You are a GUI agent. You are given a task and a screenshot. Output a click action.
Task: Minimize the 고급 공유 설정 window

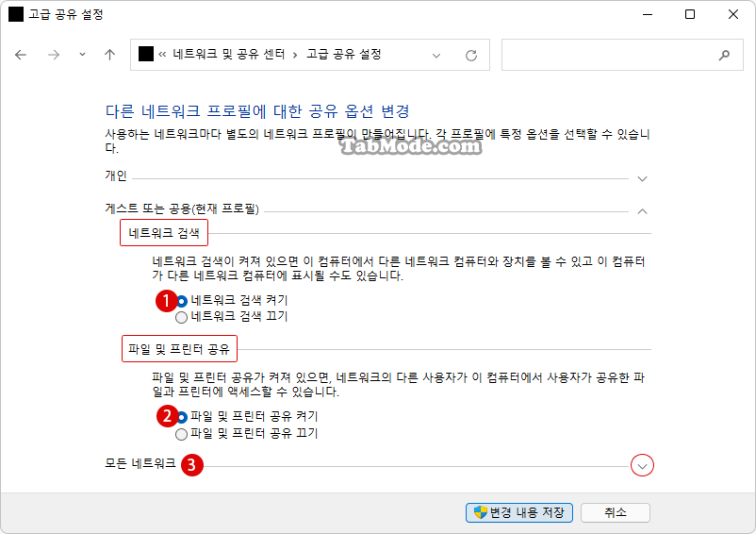[x=647, y=14]
